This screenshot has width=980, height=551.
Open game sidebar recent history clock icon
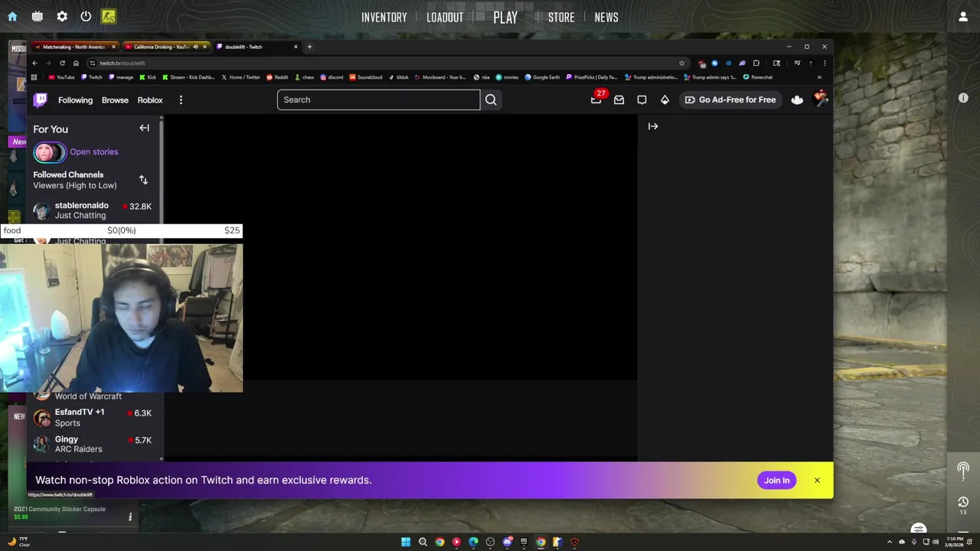[963, 503]
